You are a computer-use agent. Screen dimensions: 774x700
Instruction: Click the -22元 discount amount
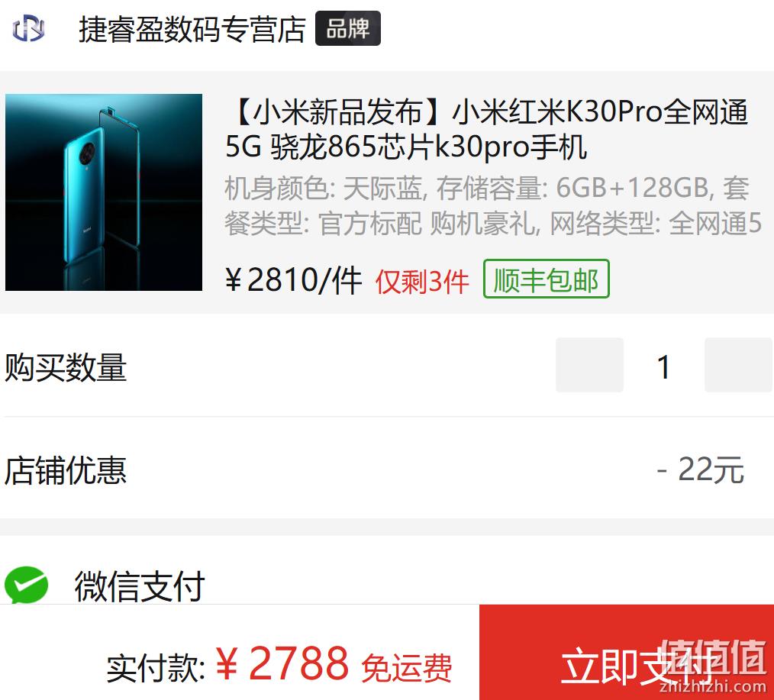[701, 469]
